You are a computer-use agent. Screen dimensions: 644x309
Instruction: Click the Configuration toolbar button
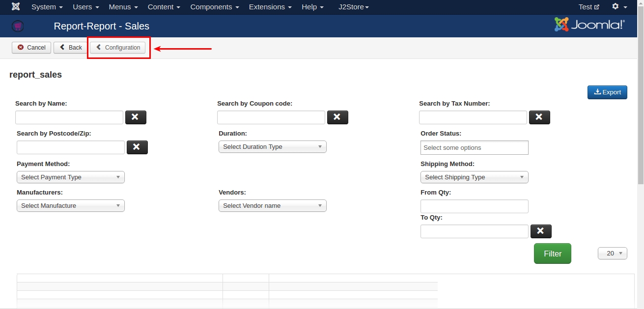118,48
